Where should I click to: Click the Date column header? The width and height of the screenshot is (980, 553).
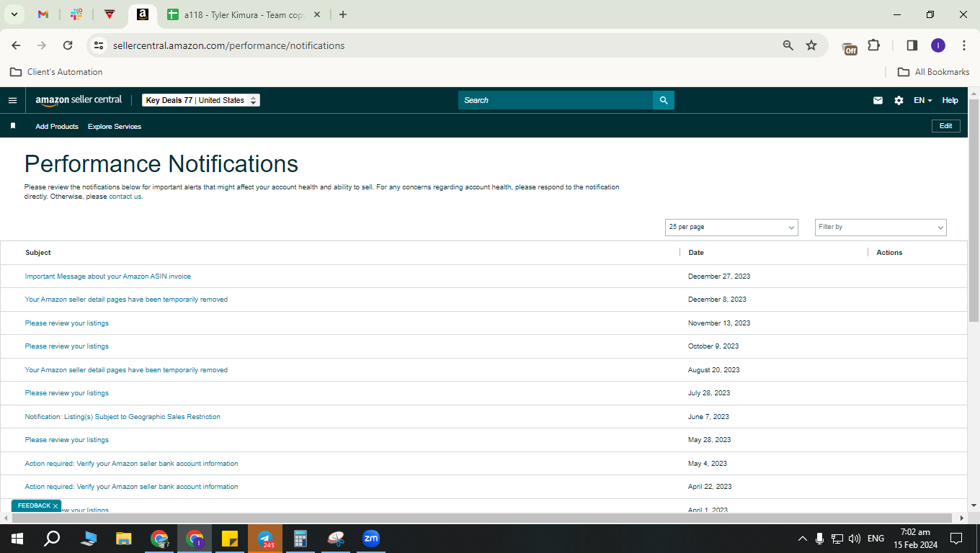point(696,253)
